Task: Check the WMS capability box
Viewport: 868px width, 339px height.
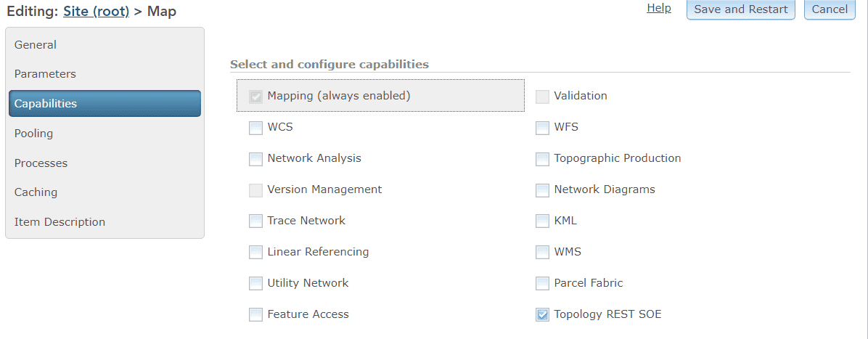Action: coord(542,253)
